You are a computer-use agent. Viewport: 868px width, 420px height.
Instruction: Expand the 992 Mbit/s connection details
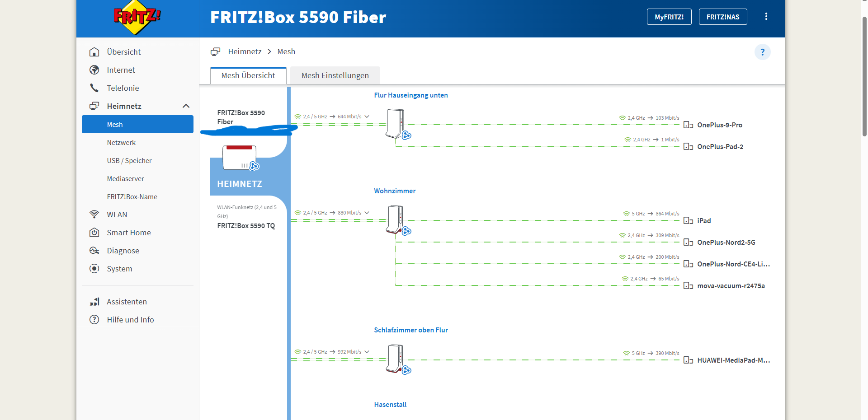(367, 352)
